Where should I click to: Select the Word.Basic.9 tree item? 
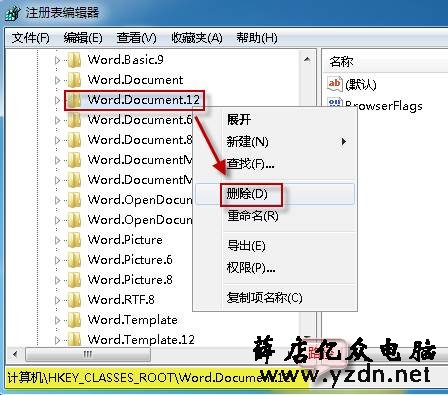click(x=125, y=60)
